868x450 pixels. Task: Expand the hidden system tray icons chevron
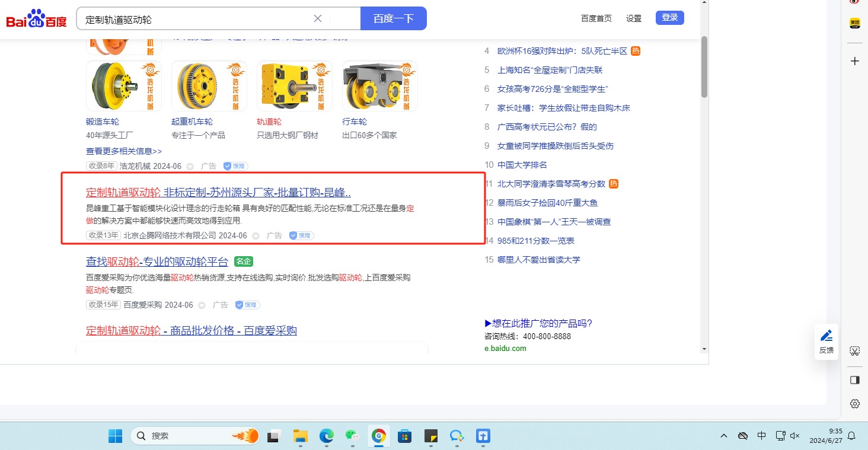(724, 436)
